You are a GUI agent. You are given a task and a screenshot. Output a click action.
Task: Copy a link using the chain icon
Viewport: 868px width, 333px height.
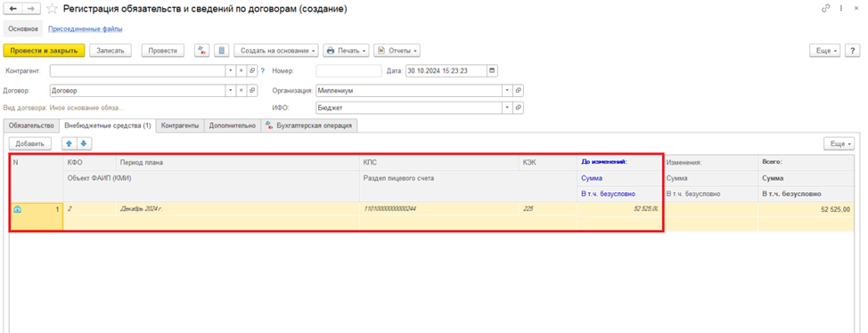(x=826, y=8)
